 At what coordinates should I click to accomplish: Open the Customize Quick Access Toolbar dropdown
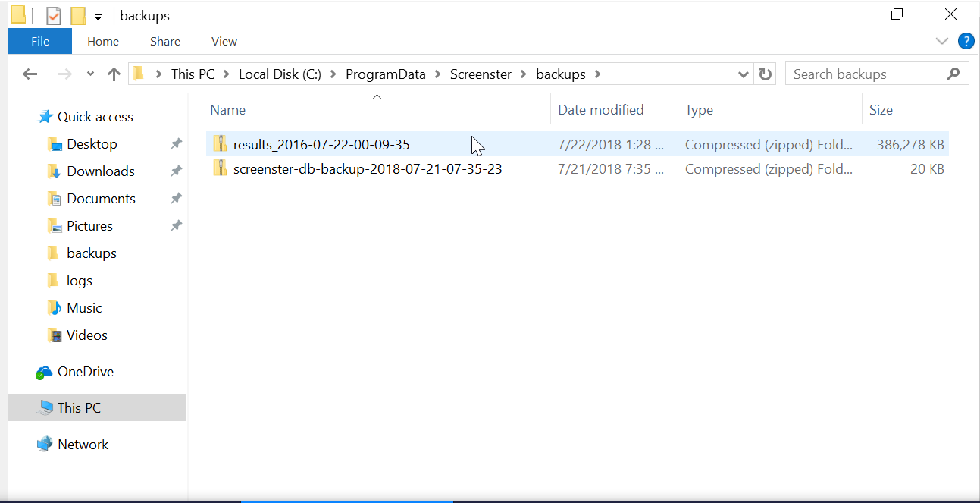(98, 17)
